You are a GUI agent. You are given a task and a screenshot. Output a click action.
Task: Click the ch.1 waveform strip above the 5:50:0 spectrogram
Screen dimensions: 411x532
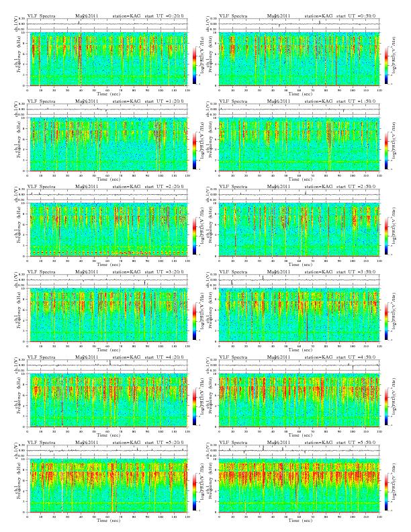pos(299,451)
